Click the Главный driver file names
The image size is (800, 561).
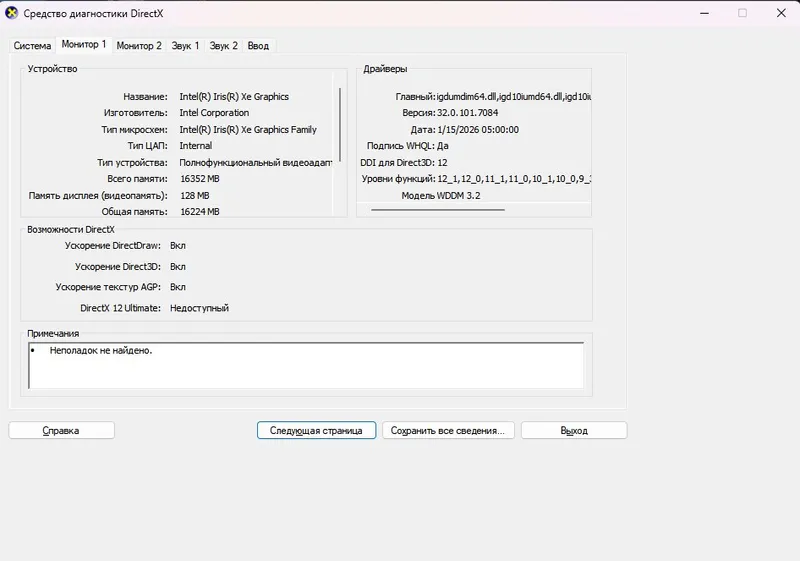(x=514, y=96)
